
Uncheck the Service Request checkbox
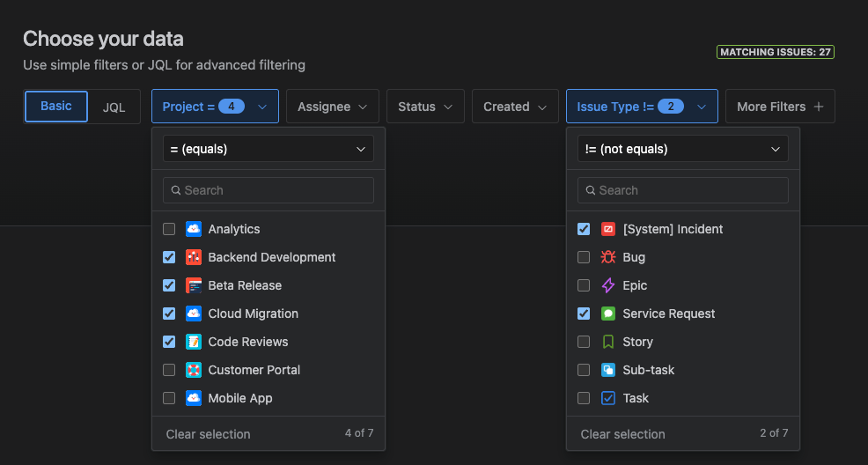click(x=584, y=314)
